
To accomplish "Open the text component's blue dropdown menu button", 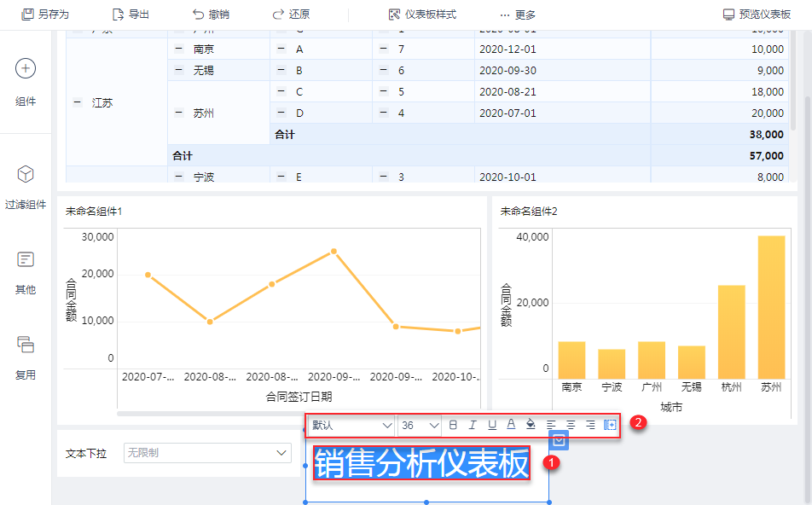I will (x=559, y=441).
